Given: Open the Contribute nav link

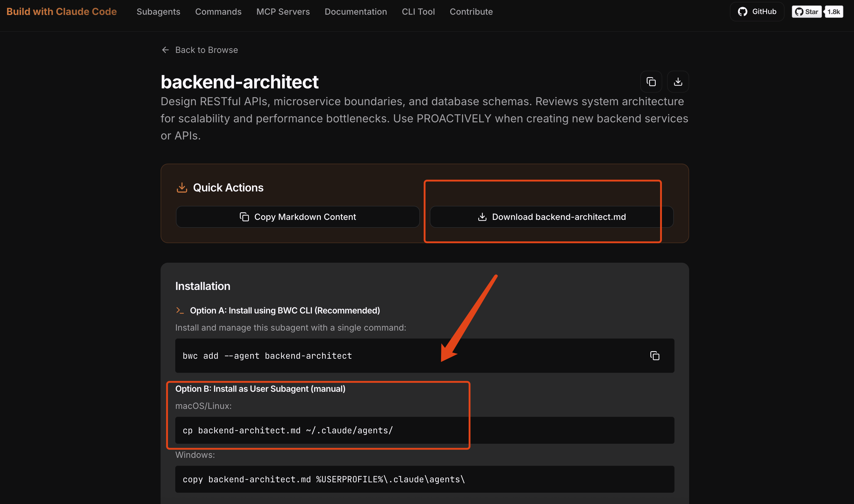Looking at the screenshot, I should point(471,12).
